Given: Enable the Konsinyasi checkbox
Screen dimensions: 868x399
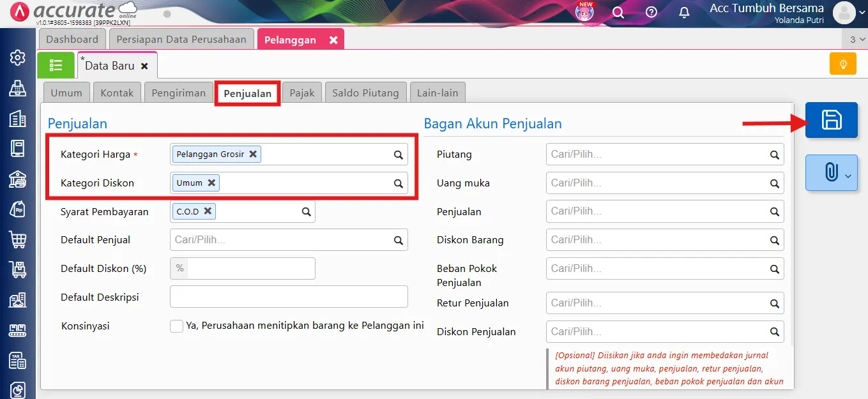Looking at the screenshot, I should [176, 326].
